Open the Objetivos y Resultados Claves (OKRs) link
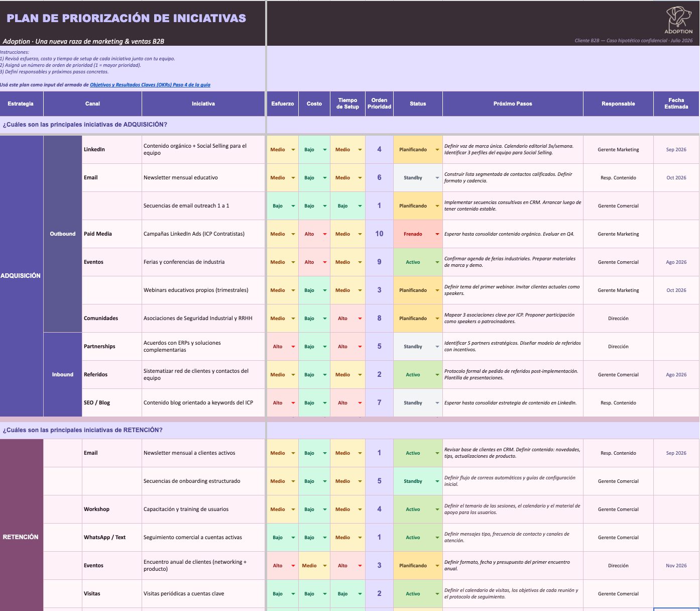700x611 pixels. point(150,85)
